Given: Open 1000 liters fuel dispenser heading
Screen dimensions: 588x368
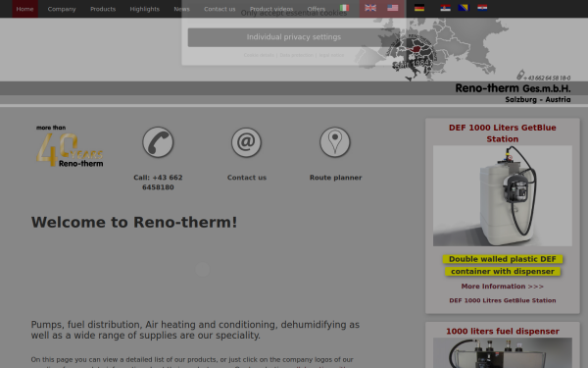Looking at the screenshot, I should [503, 332].
